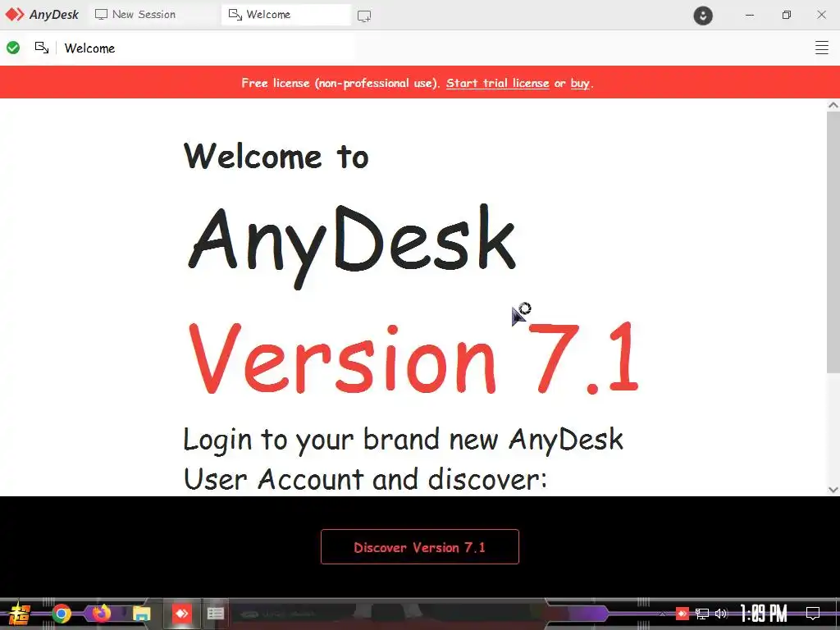Launch Firefox from the taskbar

click(x=101, y=612)
